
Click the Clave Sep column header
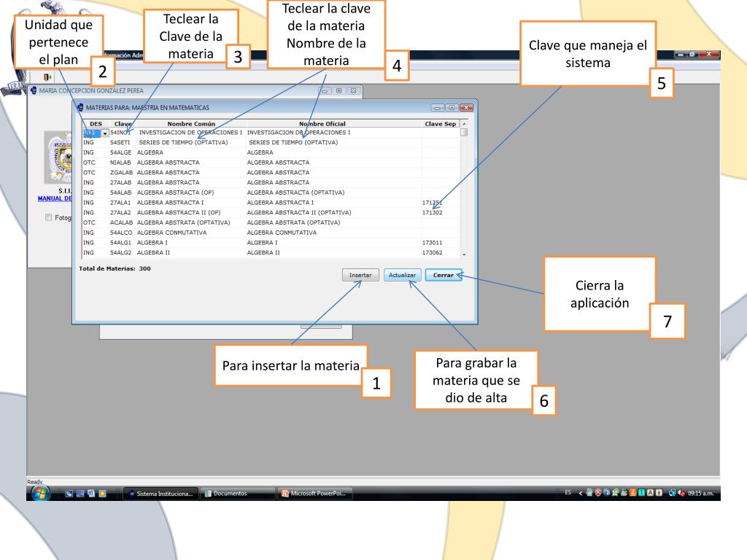tap(439, 124)
